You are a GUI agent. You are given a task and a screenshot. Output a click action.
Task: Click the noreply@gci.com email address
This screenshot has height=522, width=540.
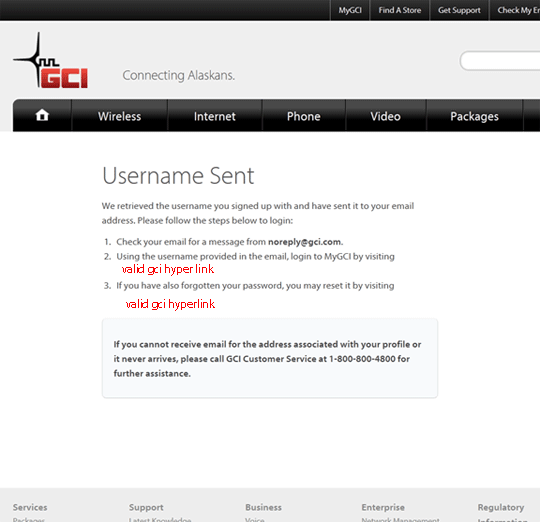pos(304,242)
